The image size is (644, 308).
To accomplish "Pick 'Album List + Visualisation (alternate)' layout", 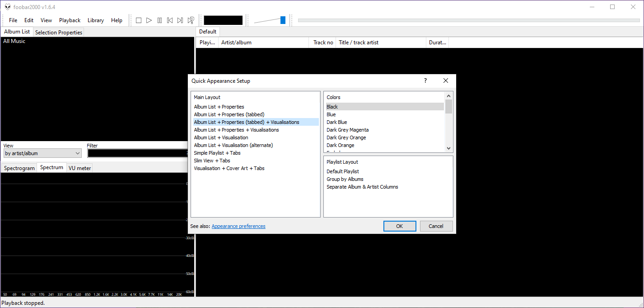I will point(233,145).
